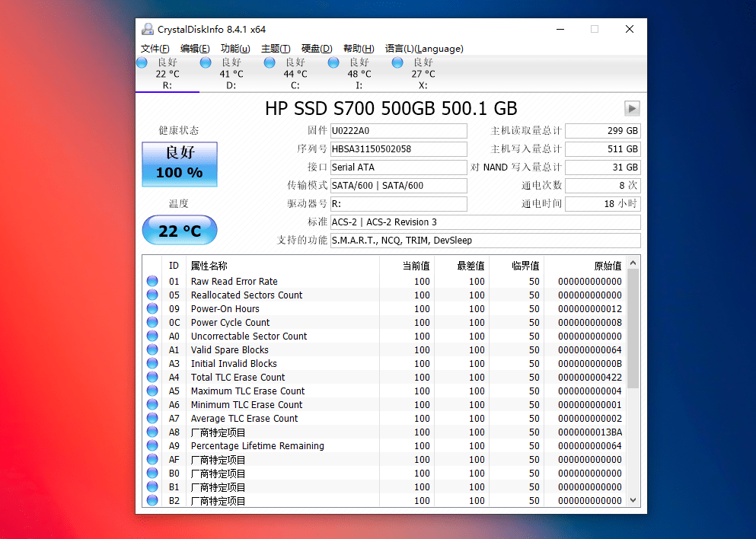Switch to the 44 °C C: drive tab

click(x=295, y=74)
